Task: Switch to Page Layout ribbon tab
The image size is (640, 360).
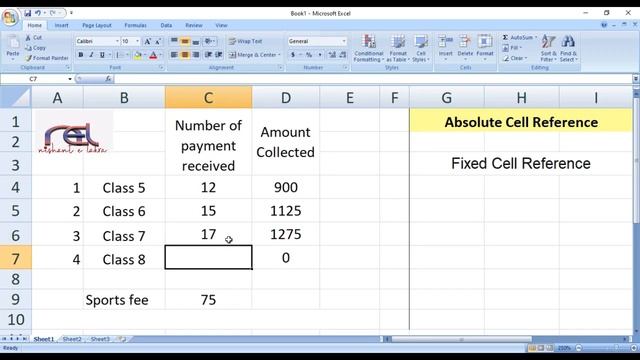Action: click(97, 25)
